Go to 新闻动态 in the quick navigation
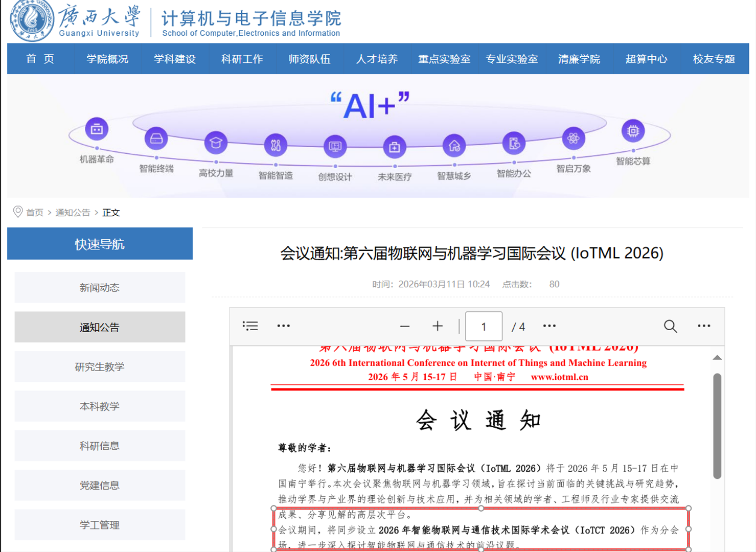 coord(100,288)
